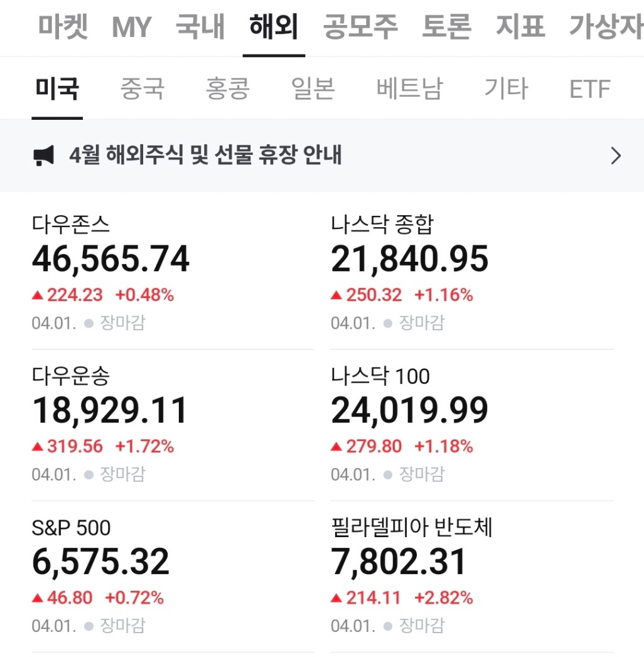
Task: Select the 중국 market sub-tab
Action: [x=142, y=89]
